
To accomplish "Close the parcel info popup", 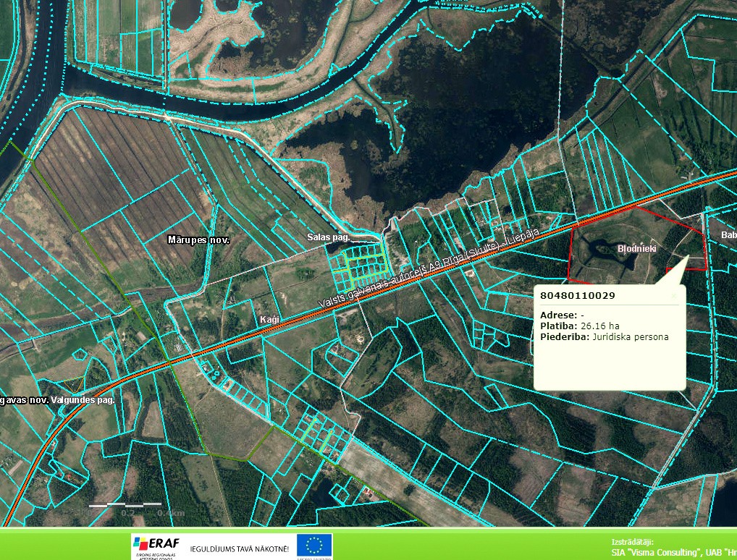I will point(674,295).
